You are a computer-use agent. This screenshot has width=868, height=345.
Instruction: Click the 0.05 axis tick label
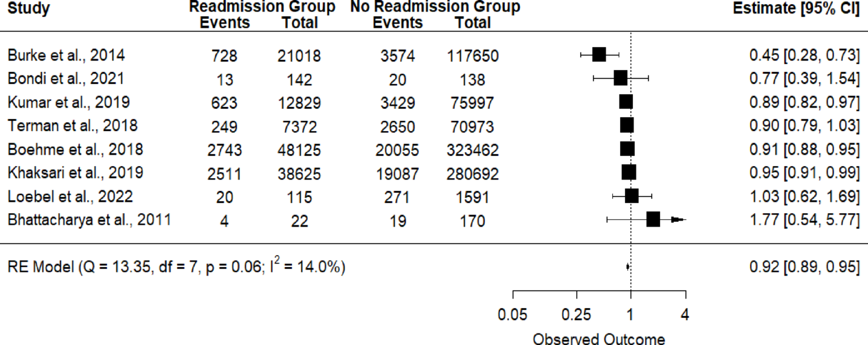click(513, 314)
